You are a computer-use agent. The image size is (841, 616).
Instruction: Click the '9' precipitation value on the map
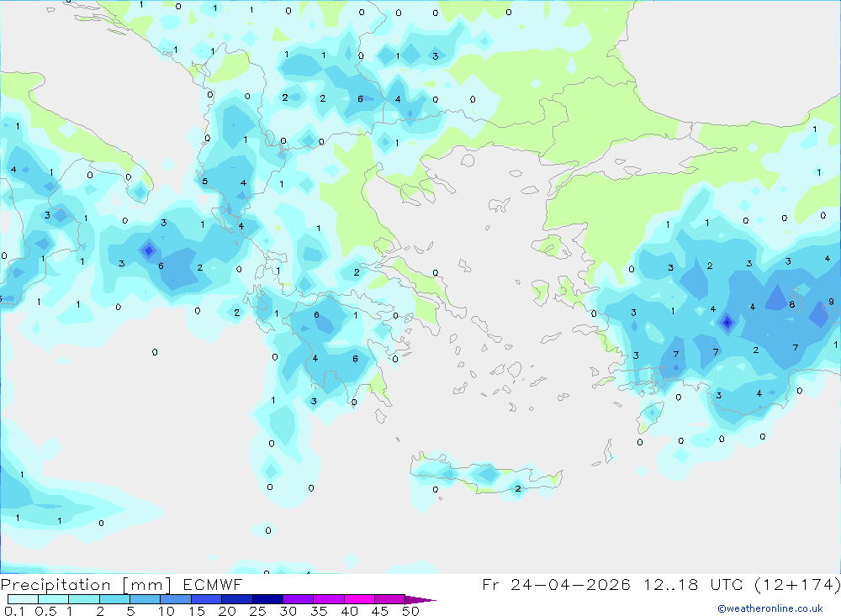pos(831,302)
